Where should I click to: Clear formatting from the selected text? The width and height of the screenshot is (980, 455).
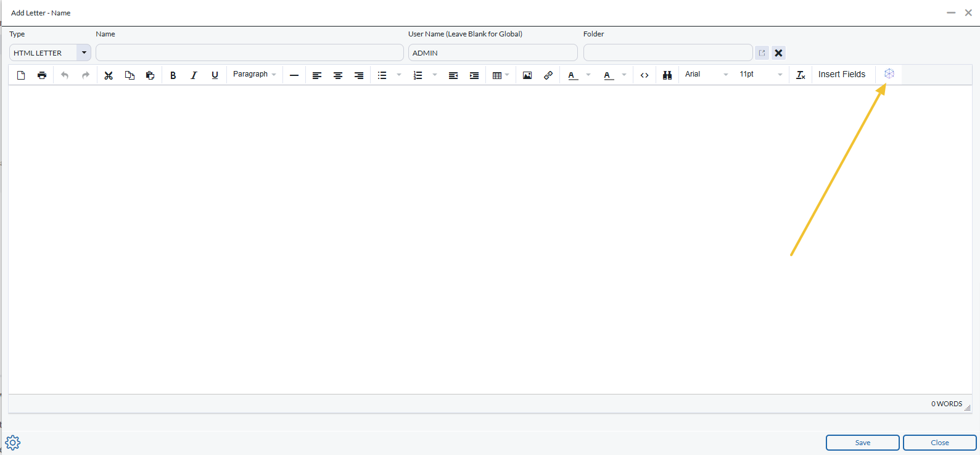click(x=801, y=75)
